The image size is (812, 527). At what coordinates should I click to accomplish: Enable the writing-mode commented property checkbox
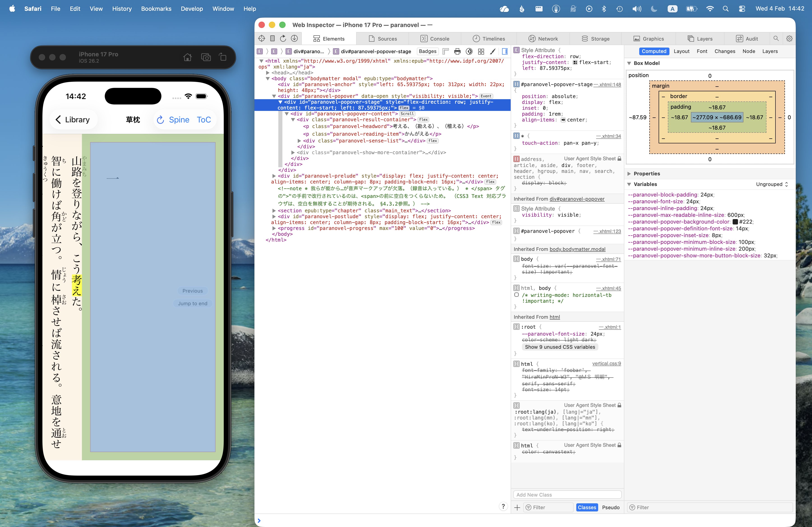click(516, 295)
